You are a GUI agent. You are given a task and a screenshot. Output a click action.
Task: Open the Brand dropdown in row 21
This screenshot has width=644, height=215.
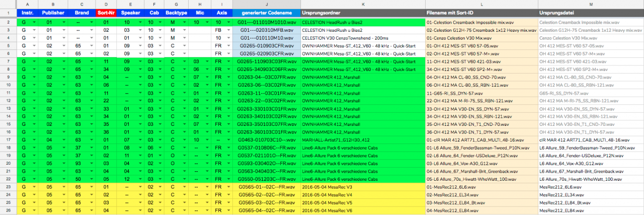click(92, 171)
